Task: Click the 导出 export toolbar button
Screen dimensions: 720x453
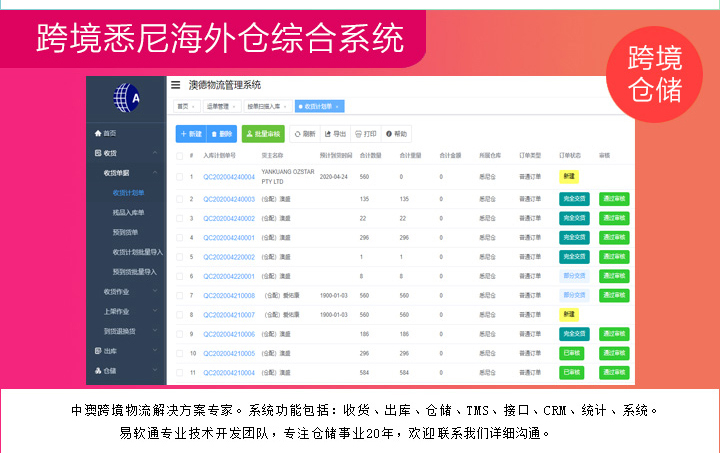Action: click(335, 133)
